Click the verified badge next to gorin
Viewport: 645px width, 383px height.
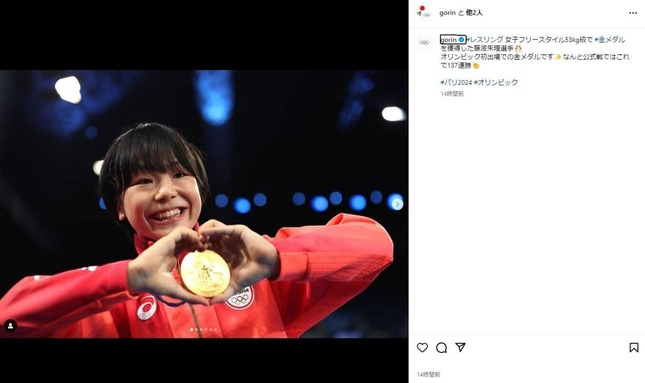click(x=462, y=40)
